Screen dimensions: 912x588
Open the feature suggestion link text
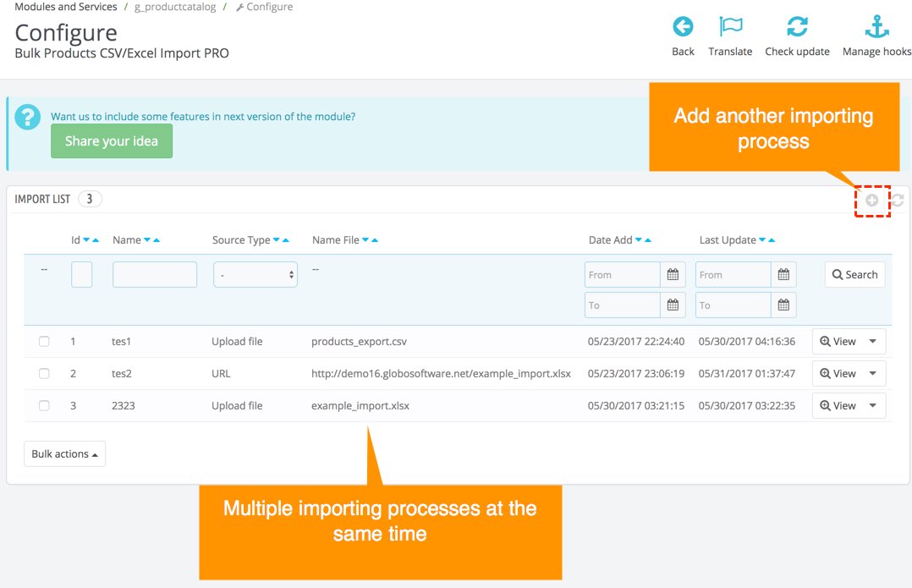(x=203, y=116)
